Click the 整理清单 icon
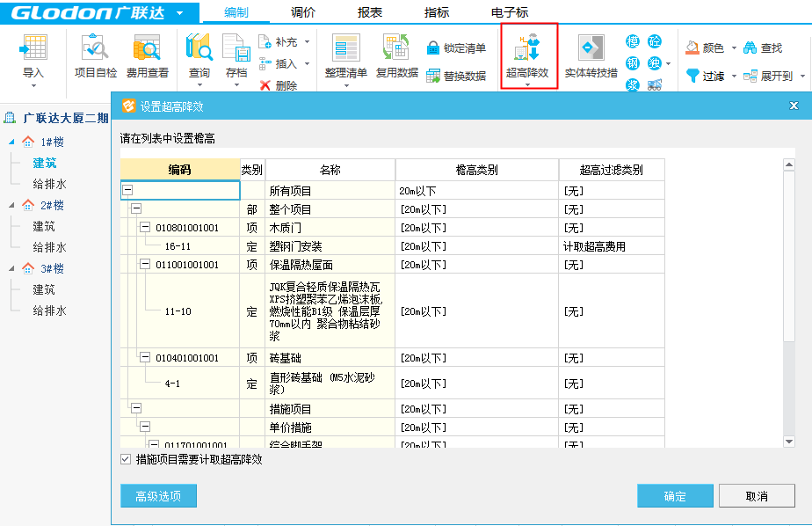The width and height of the screenshot is (812, 526). [345, 51]
